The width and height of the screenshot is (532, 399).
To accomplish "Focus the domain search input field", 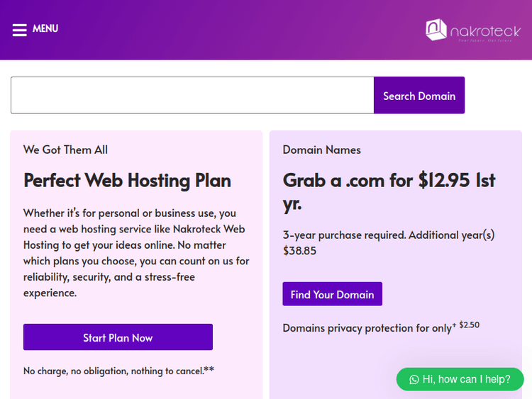I will 192,96.
